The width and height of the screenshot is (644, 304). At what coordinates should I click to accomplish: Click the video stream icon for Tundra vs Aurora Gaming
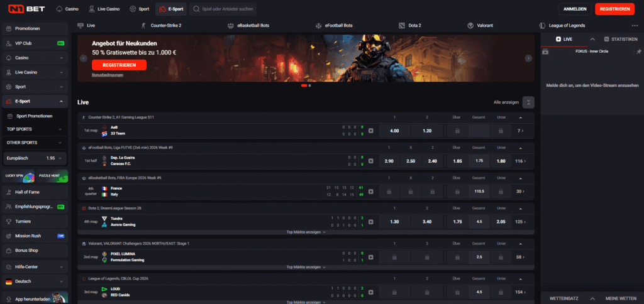tap(370, 222)
